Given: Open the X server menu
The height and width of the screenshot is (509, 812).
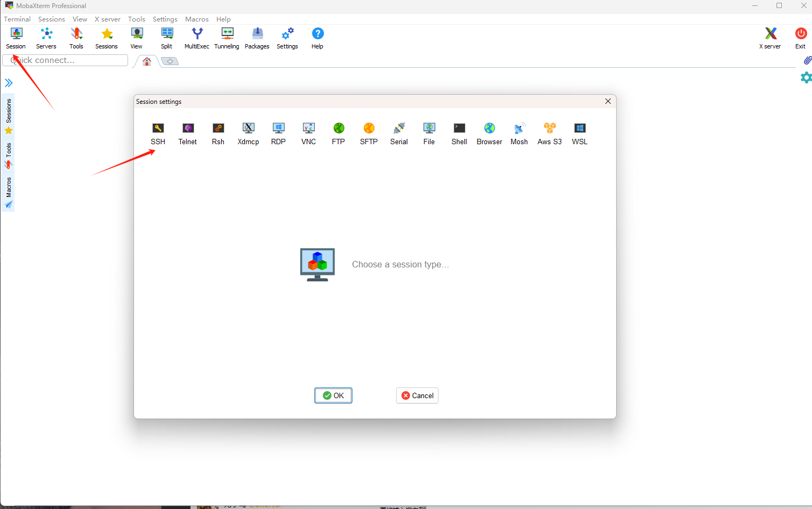Looking at the screenshot, I should coord(108,19).
